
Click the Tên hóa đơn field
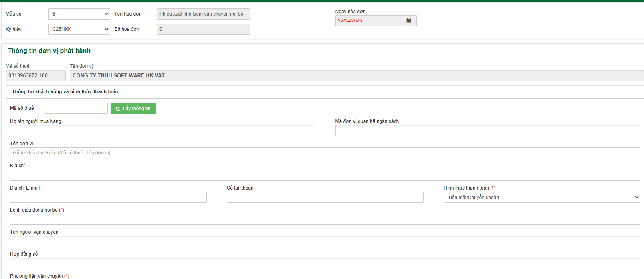(x=203, y=14)
